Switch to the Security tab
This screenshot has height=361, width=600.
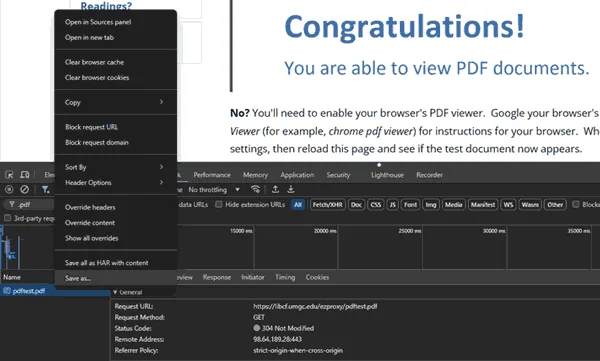click(338, 175)
